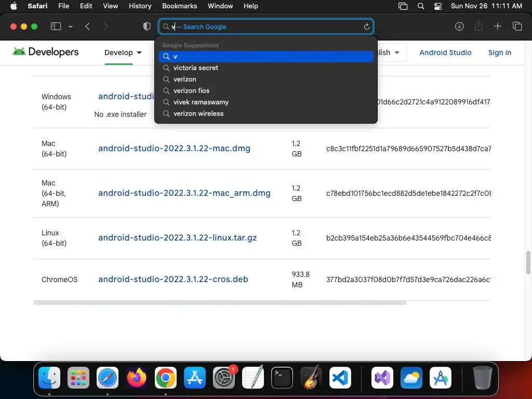The width and height of the screenshot is (532, 399).
Task: Click the Android Developers logo
Action: (46, 52)
